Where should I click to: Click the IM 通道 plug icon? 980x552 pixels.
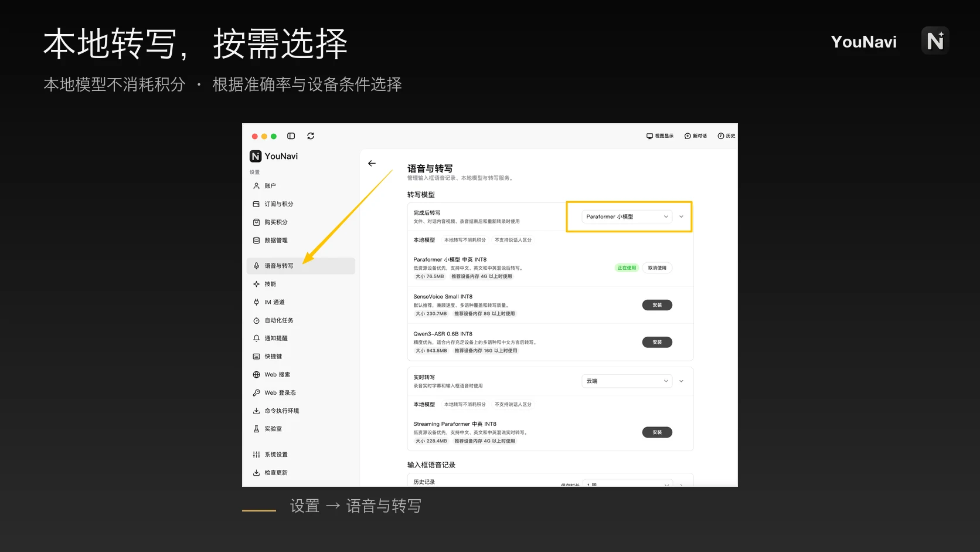click(x=256, y=302)
